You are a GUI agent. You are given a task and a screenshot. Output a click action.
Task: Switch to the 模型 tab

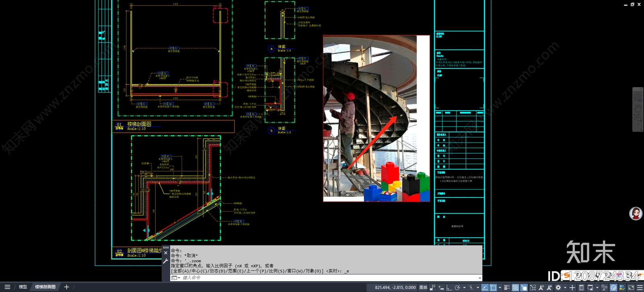coord(23,287)
